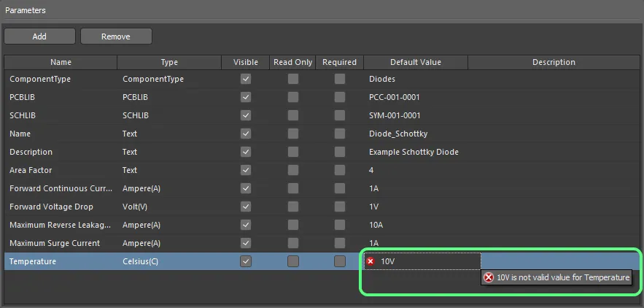The image size is (644, 308).
Task: Toggle Visible checkbox for Maximum Surge Current
Action: pyautogui.click(x=246, y=243)
